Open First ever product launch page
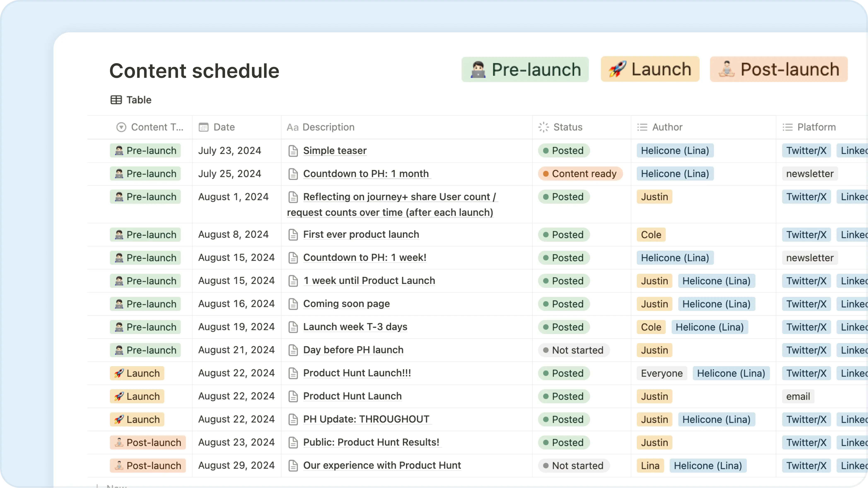Viewport: 868px width, 488px height. coord(361,234)
